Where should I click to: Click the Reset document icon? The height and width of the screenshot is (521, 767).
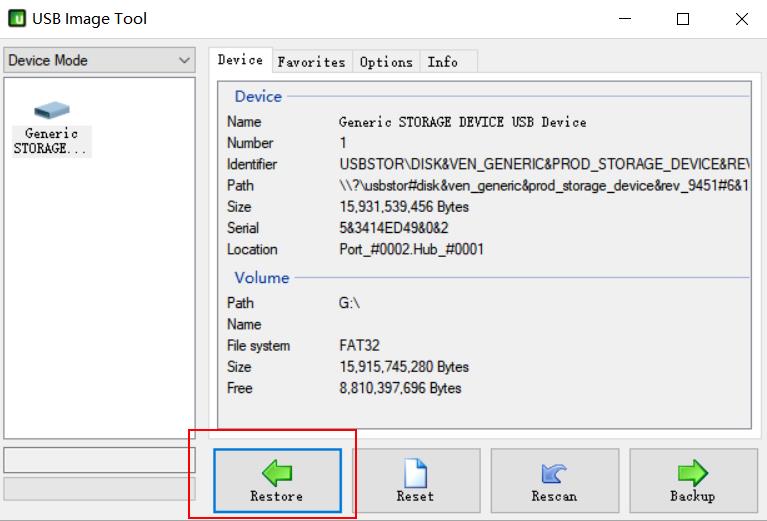point(415,473)
